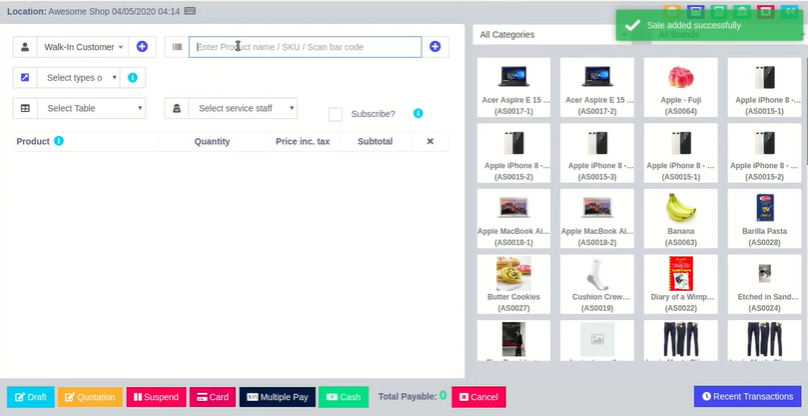Save the sale as Draft

tap(30, 397)
